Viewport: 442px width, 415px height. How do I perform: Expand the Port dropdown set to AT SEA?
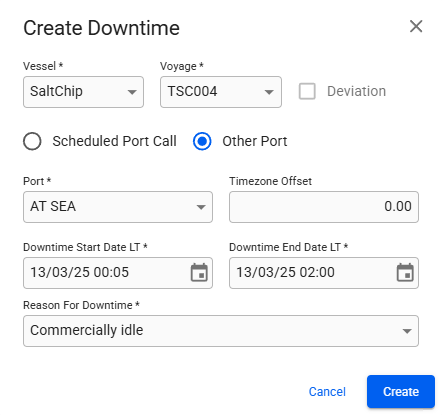coord(118,207)
